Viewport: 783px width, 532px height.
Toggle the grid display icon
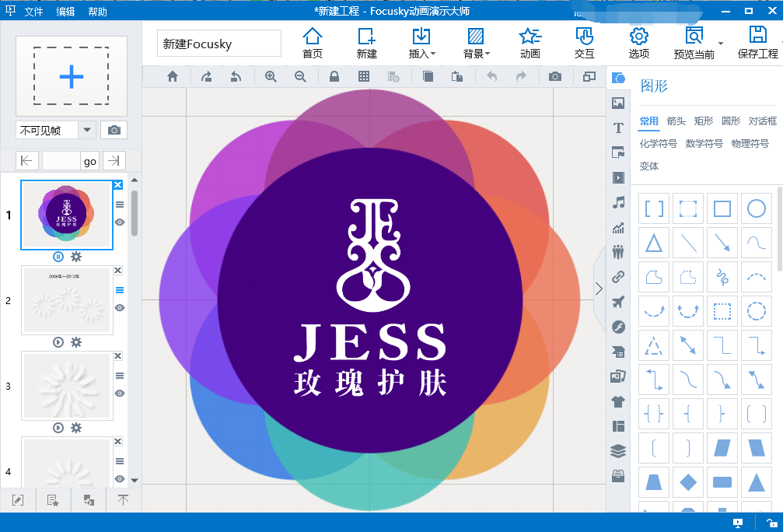(x=363, y=76)
